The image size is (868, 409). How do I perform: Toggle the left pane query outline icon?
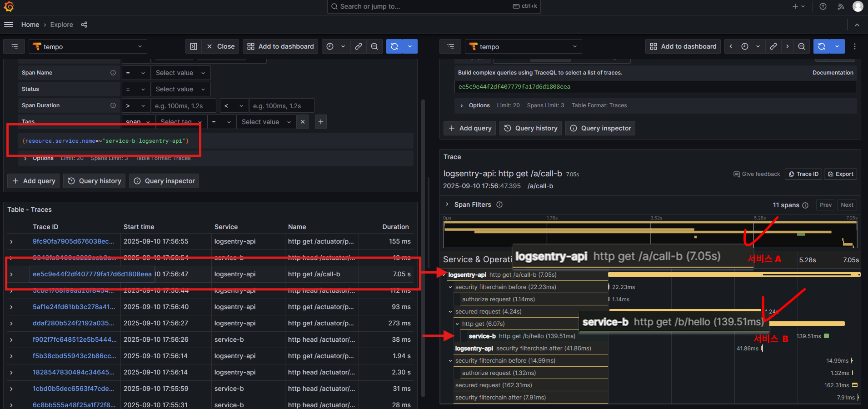(x=15, y=46)
